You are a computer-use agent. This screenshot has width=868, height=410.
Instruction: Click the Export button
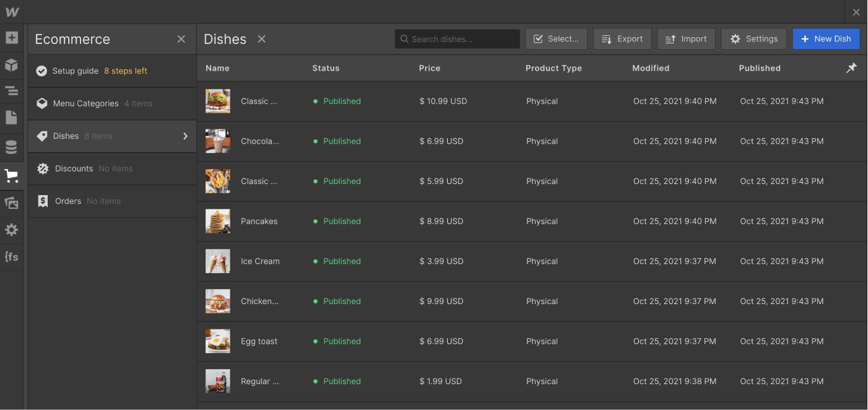(x=622, y=39)
